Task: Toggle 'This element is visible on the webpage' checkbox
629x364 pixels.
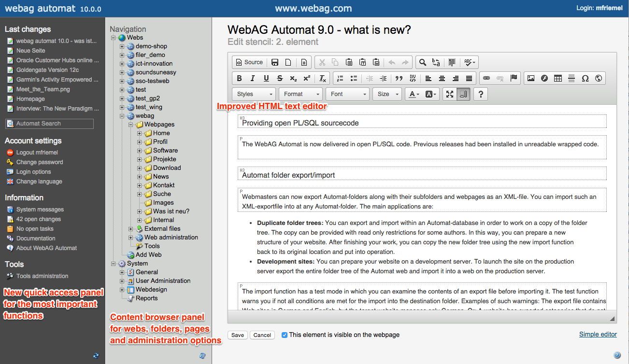Action: pos(285,335)
